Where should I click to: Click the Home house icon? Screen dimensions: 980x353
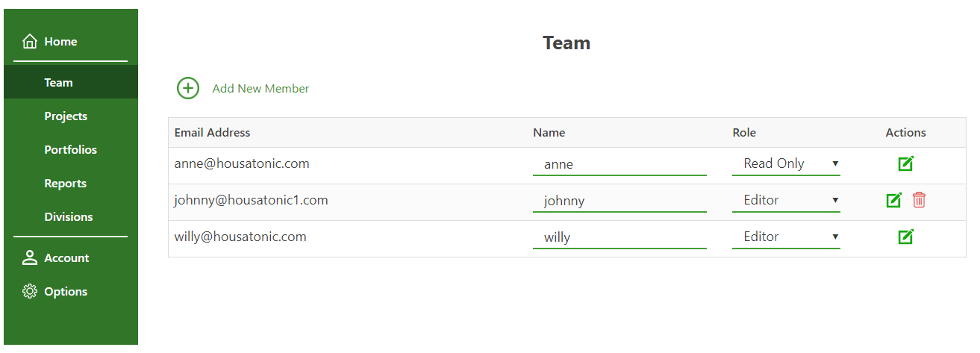[x=30, y=42]
